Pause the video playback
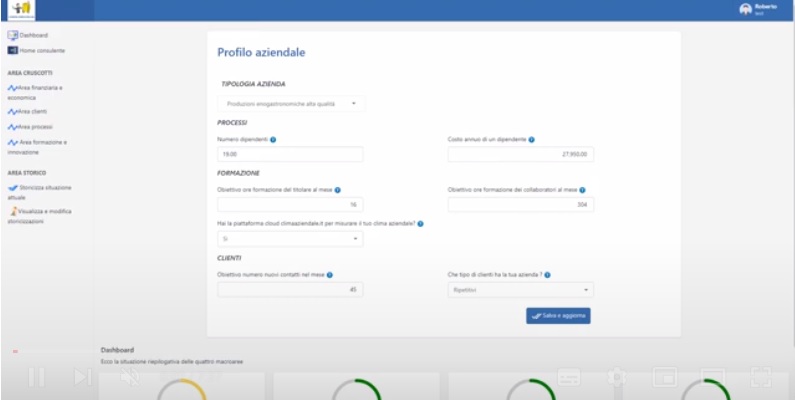 [37, 377]
